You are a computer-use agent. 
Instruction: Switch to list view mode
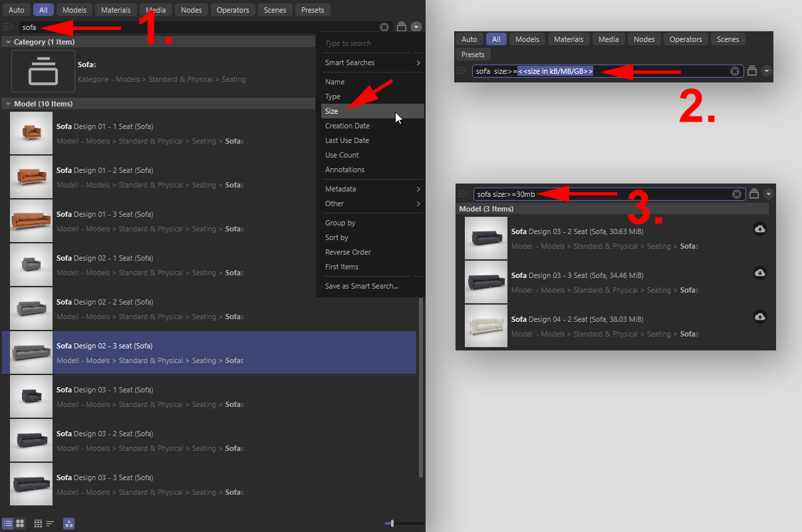pos(8,524)
